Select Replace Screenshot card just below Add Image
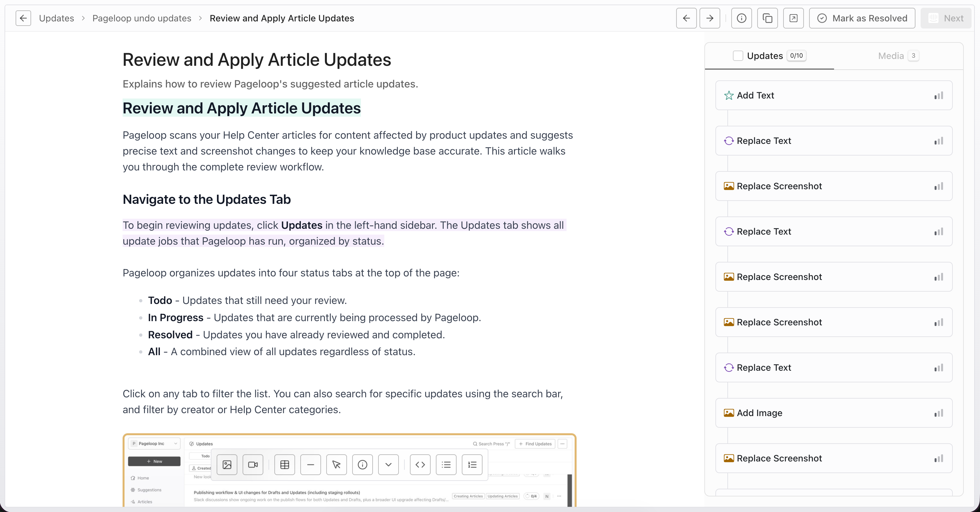 [x=834, y=458]
